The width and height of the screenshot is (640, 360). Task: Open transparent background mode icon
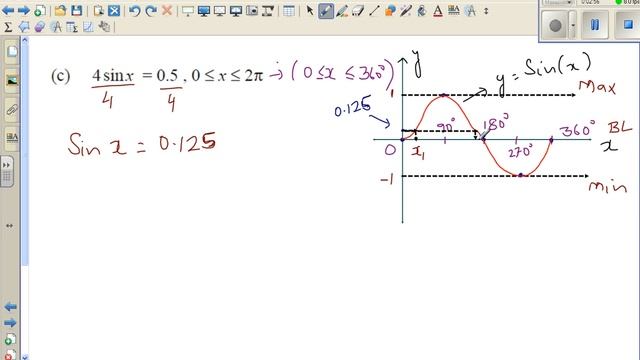(220, 11)
